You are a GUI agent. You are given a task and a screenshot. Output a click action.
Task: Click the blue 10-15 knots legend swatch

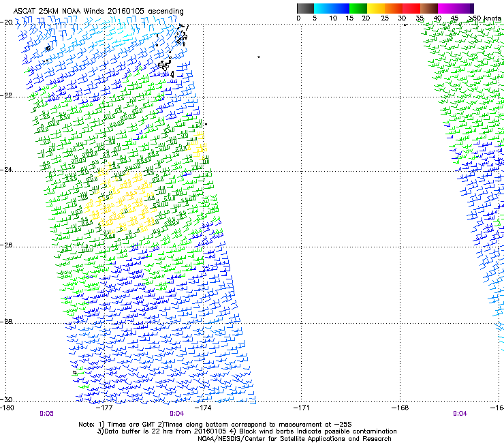(x=341, y=8)
